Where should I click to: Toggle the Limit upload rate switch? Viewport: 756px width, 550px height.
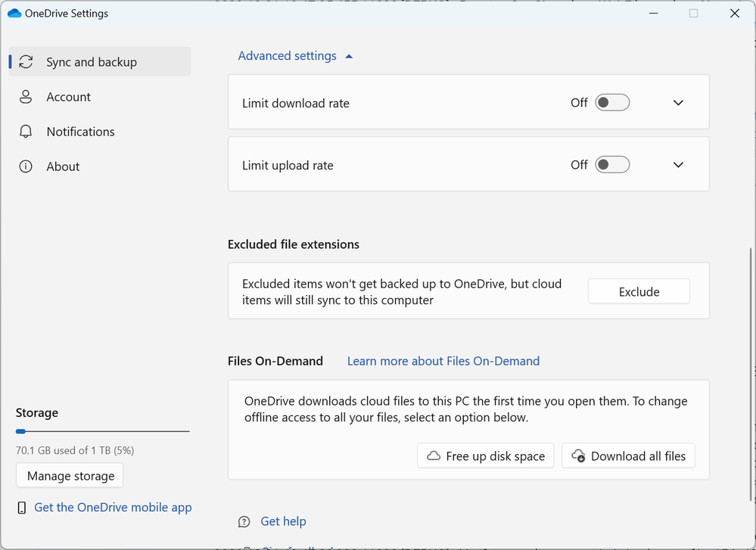[x=612, y=165]
